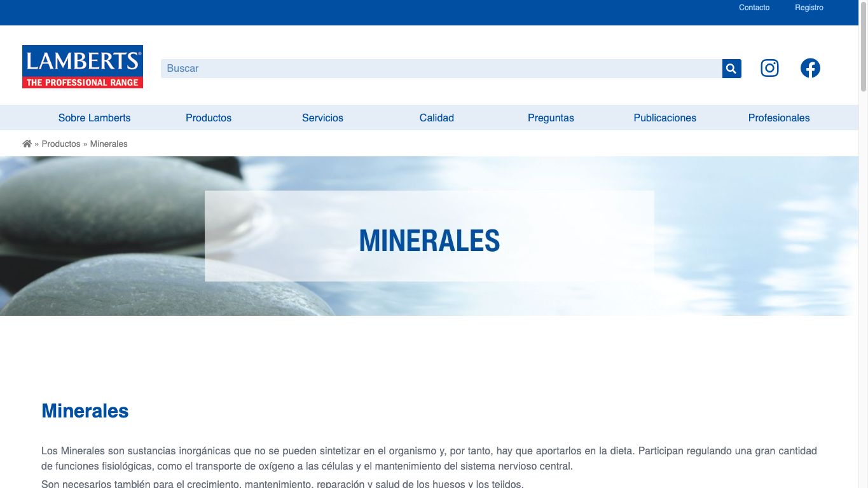Image resolution: width=868 pixels, height=488 pixels.
Task: Click the Productos breadcrumb link
Action: click(x=61, y=144)
